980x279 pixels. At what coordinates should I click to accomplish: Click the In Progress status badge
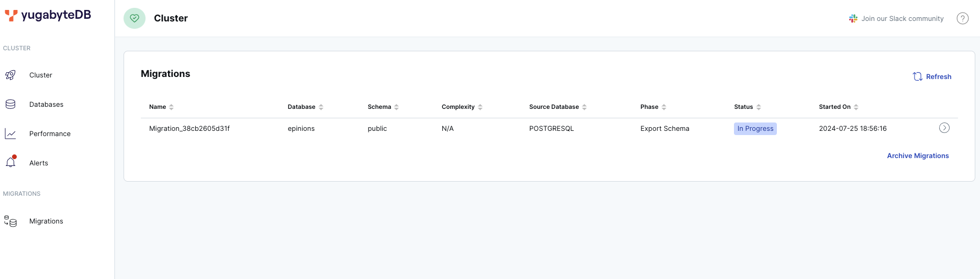[755, 129]
